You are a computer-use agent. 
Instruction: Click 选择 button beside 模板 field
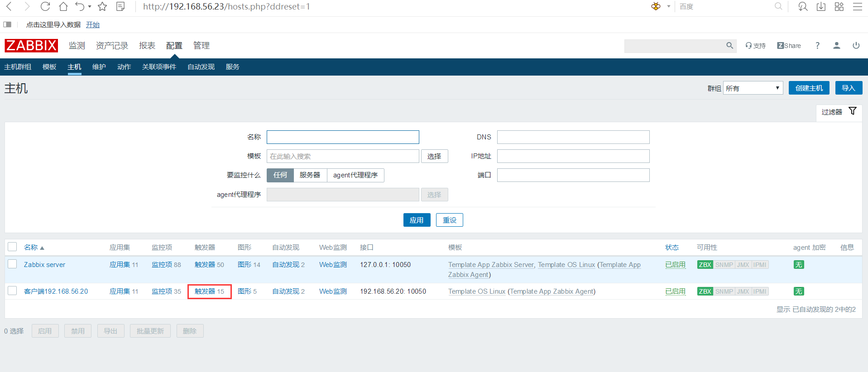point(434,156)
